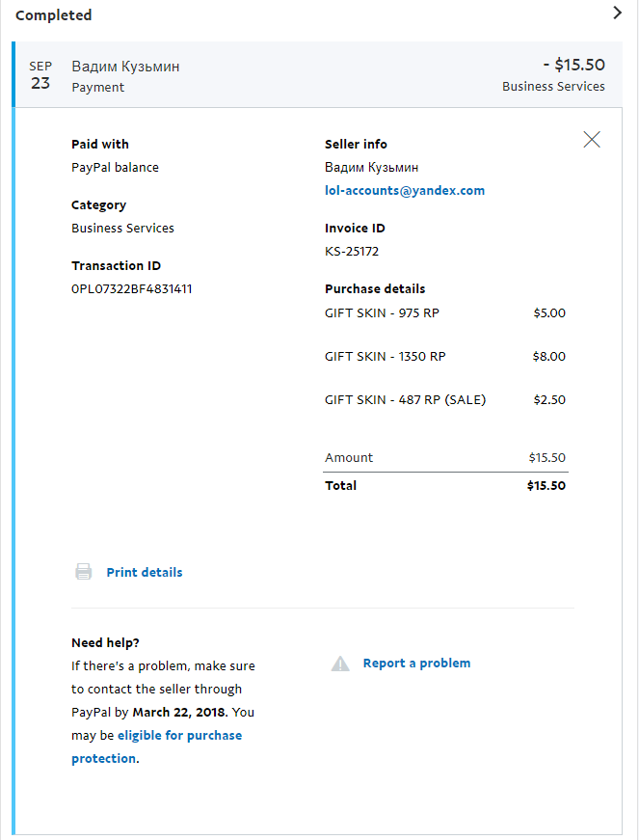Click the PayPal balance payment method
This screenshot has height=840, width=639.
(x=115, y=168)
